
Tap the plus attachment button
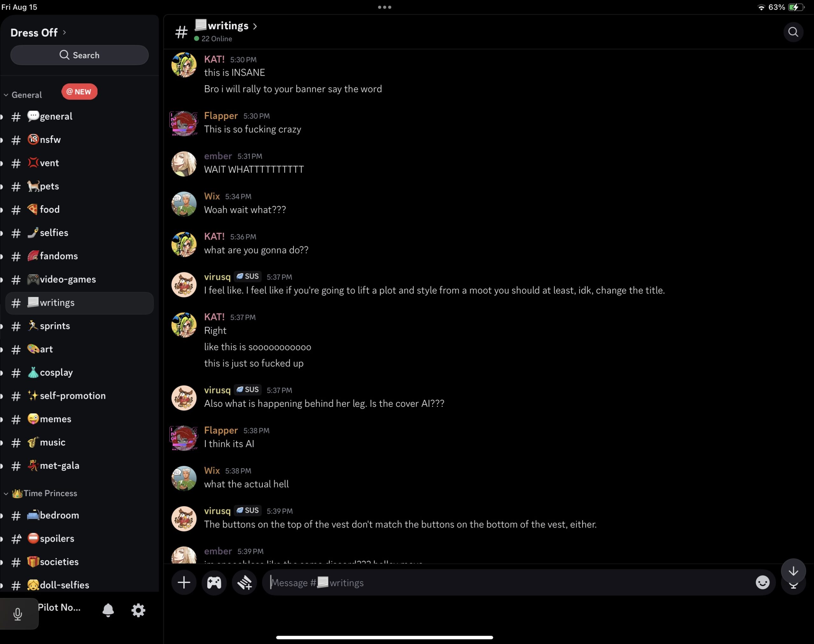coord(183,583)
